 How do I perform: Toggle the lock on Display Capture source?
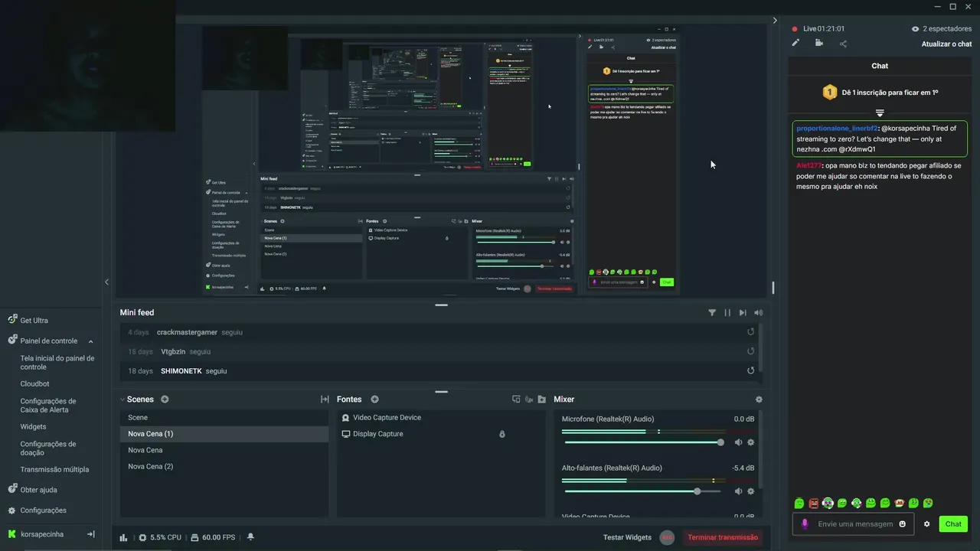tap(502, 434)
